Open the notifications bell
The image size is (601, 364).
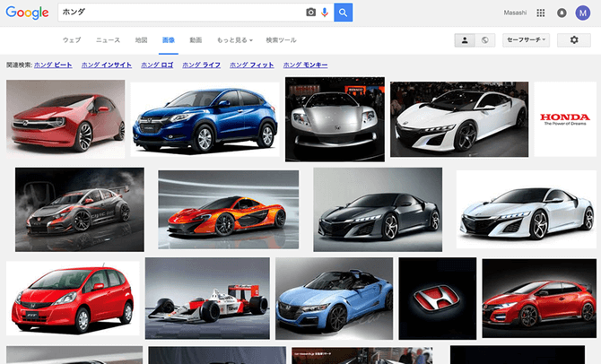click(x=562, y=13)
